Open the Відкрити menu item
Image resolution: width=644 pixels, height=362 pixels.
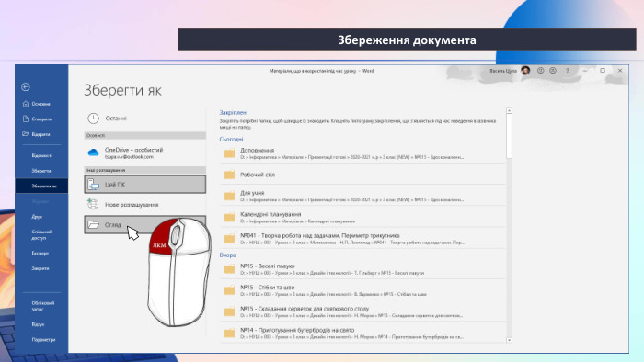pyautogui.click(x=41, y=134)
